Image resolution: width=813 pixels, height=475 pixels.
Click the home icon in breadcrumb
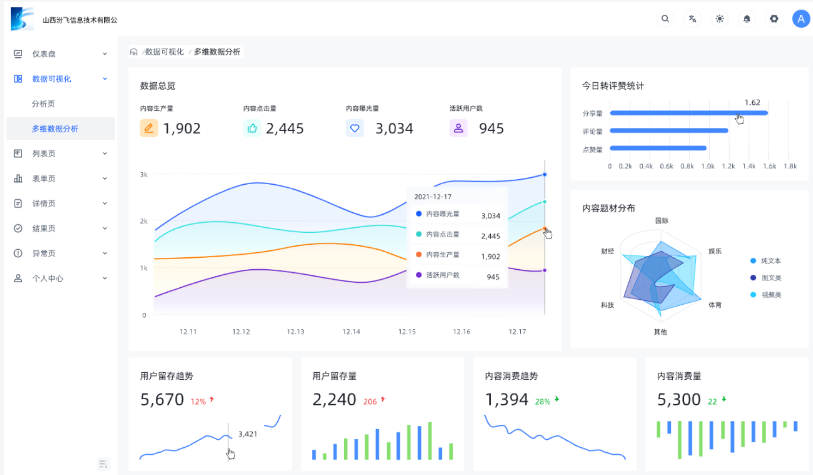[134, 51]
